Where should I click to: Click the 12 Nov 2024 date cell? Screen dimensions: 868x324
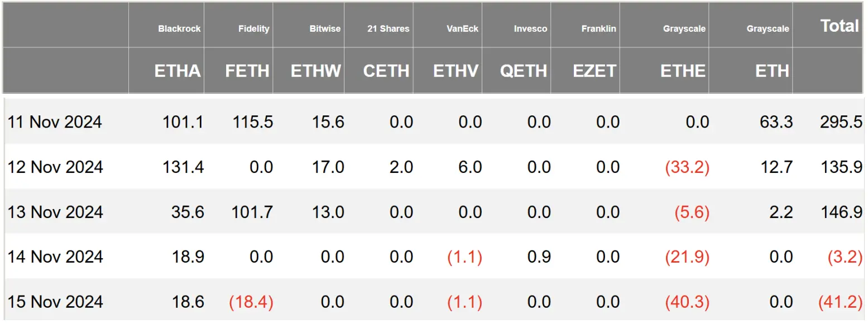[x=55, y=167]
